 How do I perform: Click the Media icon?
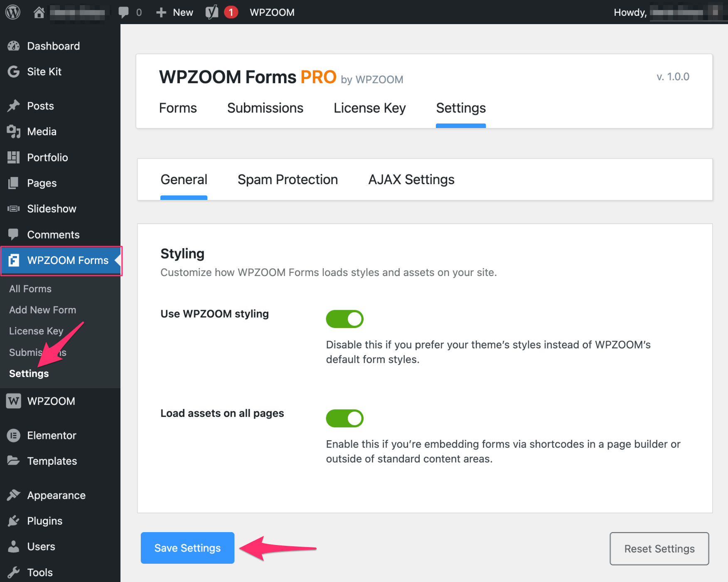tap(14, 132)
